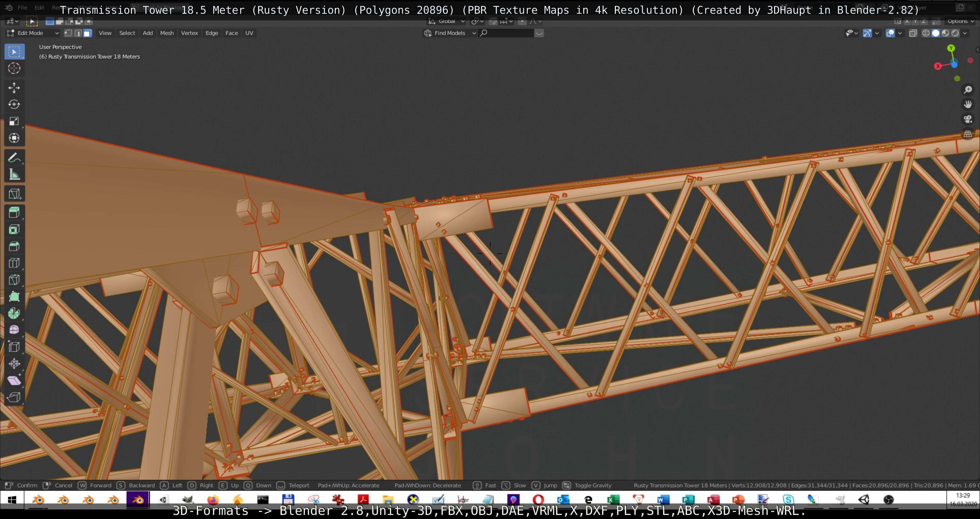980x519 pixels.
Task: Open gizmo settings dropdown arrow
Action: (877, 33)
